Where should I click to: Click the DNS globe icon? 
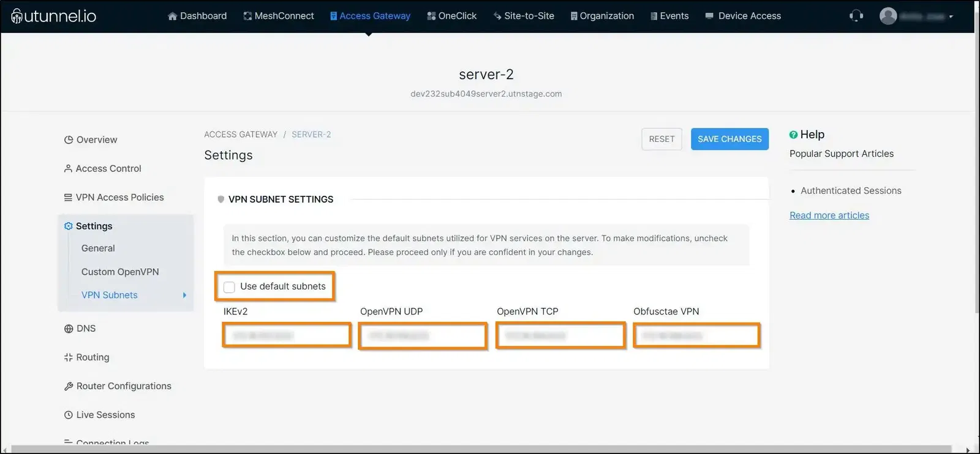tap(69, 329)
